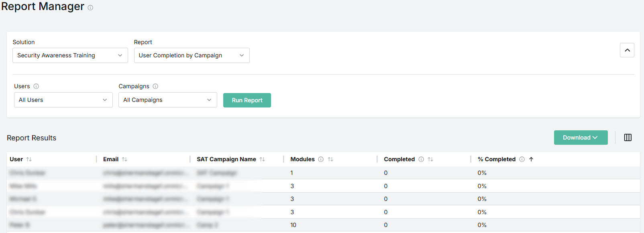Image resolution: width=644 pixels, height=233 pixels.
Task: Click info icon next to Report Manager title
Action: tap(90, 8)
